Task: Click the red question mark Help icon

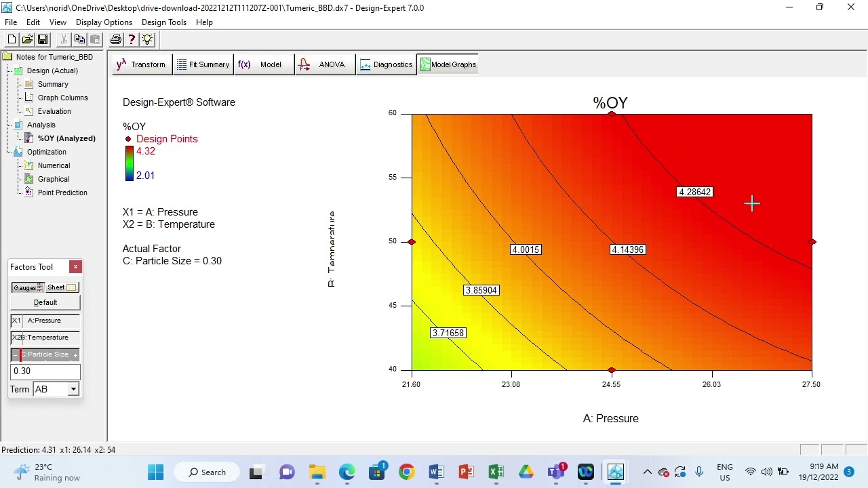Action: 132,40
